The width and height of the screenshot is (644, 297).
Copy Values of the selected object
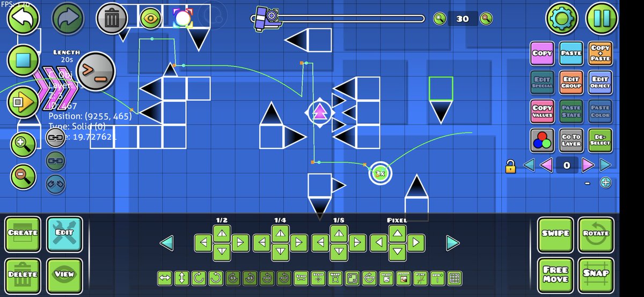coord(543,111)
